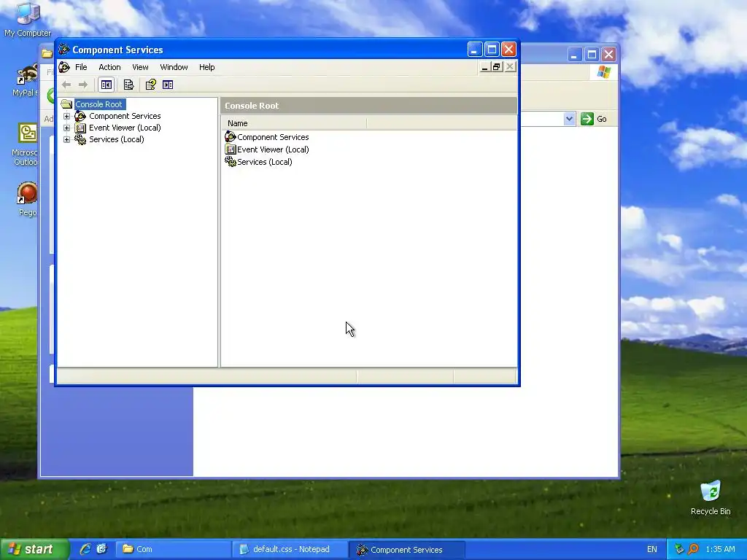Screen dimensions: 747x560
Task: Select Console Root in the tree
Action: tap(98, 104)
